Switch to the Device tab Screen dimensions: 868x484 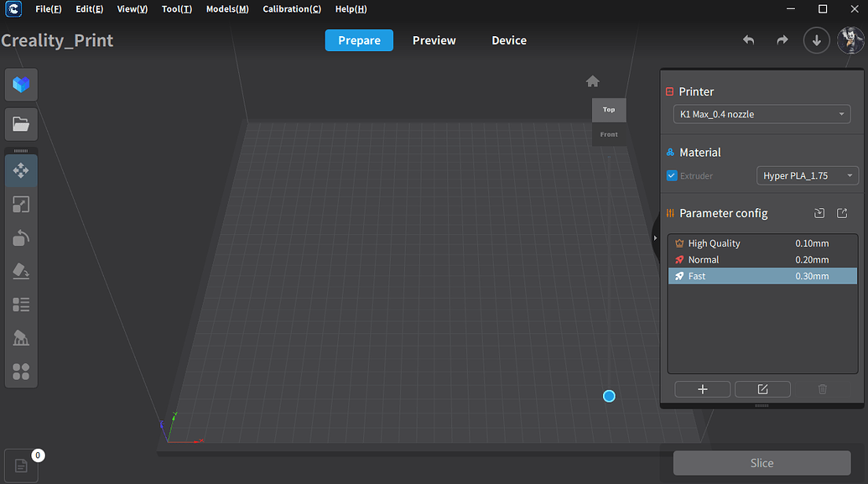click(509, 39)
